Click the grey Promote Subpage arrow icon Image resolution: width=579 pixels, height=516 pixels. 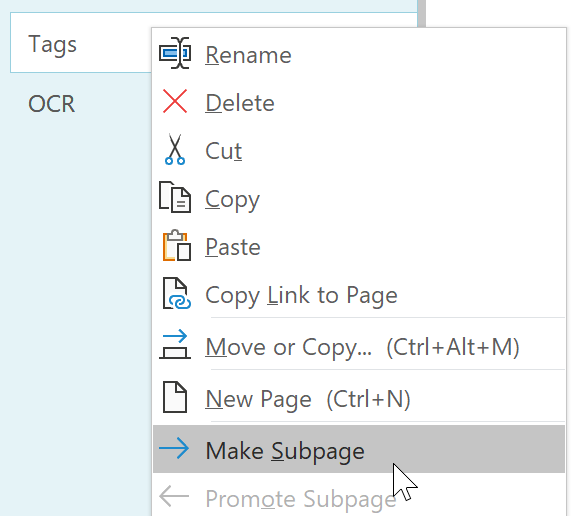[x=174, y=496]
